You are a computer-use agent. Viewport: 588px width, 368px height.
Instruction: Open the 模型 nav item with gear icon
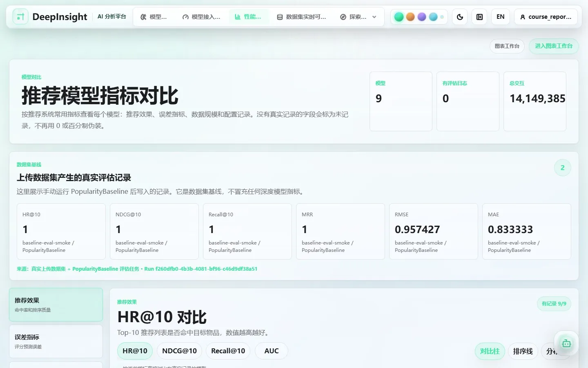point(154,17)
